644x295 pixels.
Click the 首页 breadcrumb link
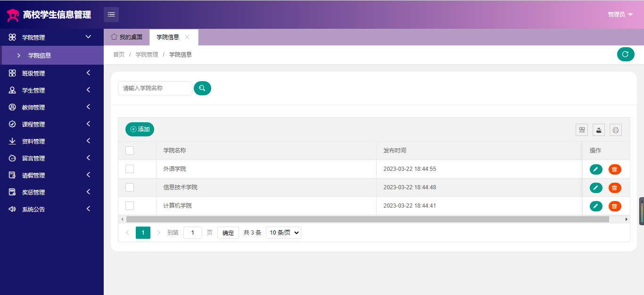click(119, 55)
